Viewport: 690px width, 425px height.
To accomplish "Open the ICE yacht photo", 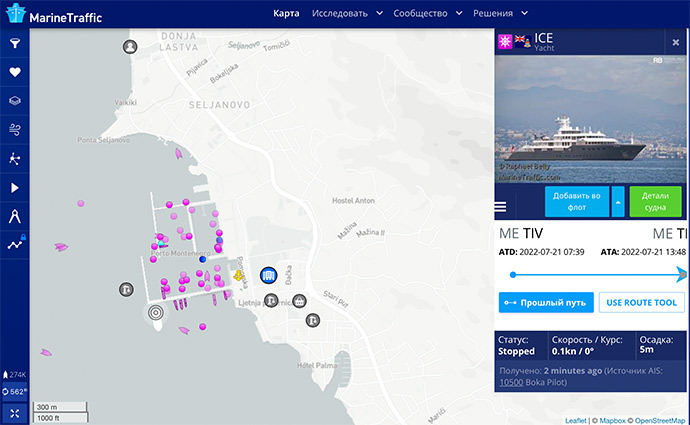I will point(591,117).
